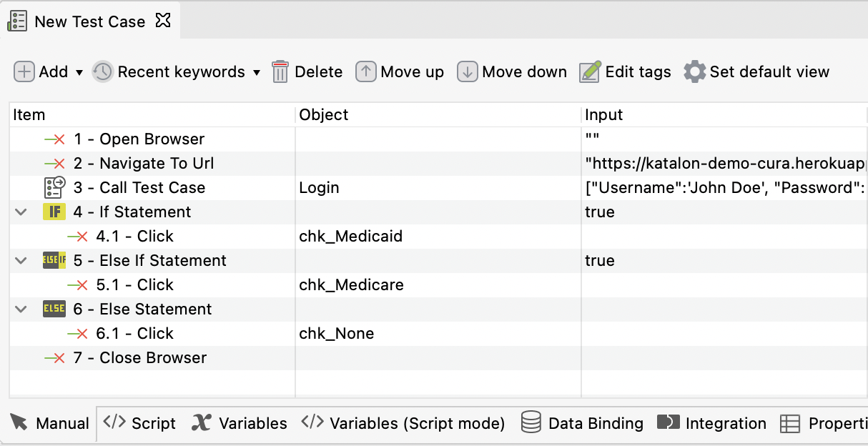
Task: Click the Delete trash icon
Action: coord(280,71)
